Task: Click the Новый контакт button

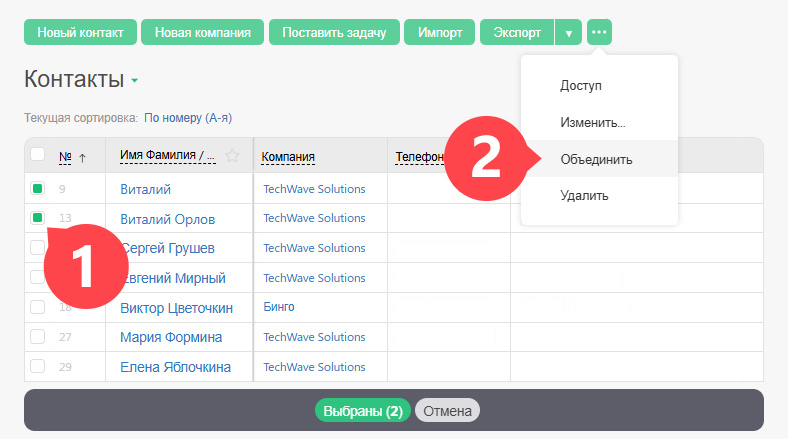Action: (80, 32)
